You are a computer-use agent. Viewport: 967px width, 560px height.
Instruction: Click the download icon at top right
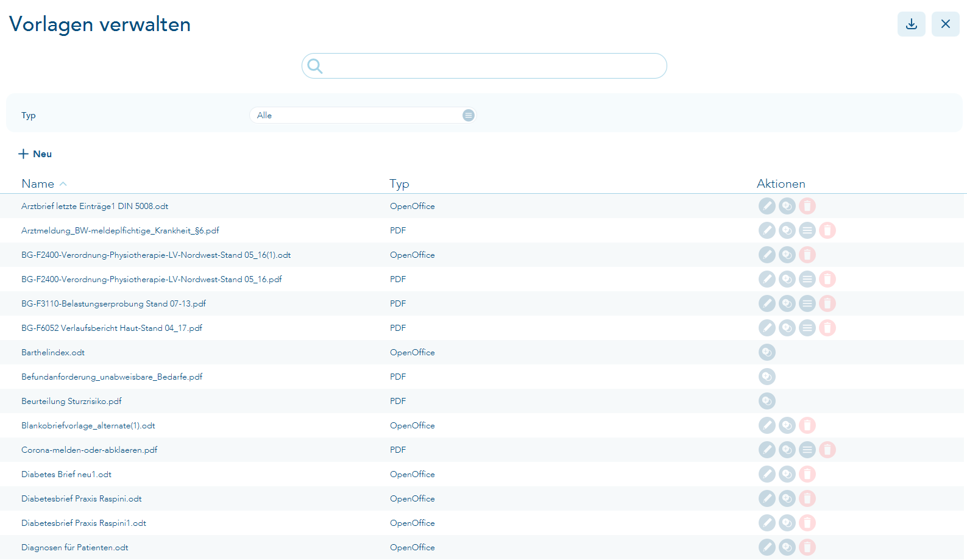tap(911, 24)
